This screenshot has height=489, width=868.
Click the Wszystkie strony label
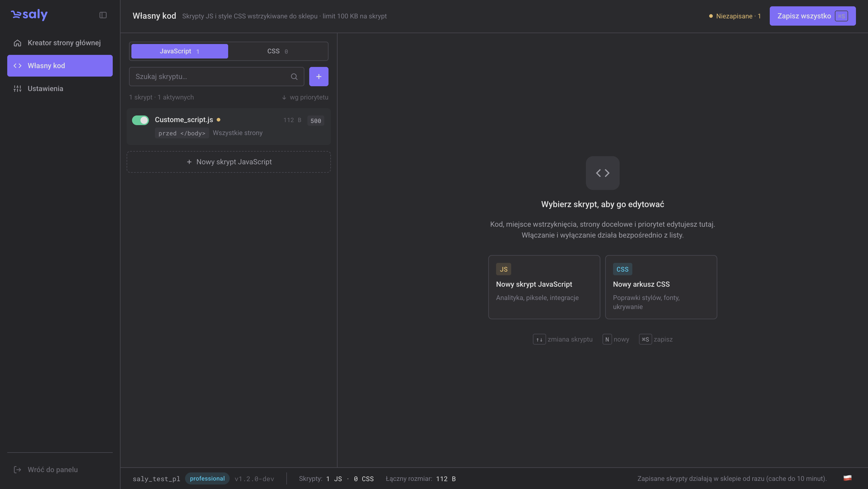click(237, 133)
